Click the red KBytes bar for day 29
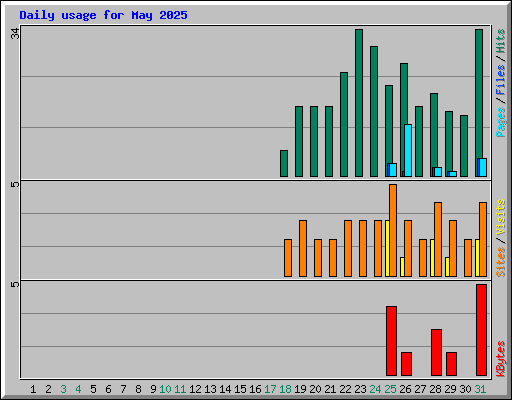 (452, 364)
